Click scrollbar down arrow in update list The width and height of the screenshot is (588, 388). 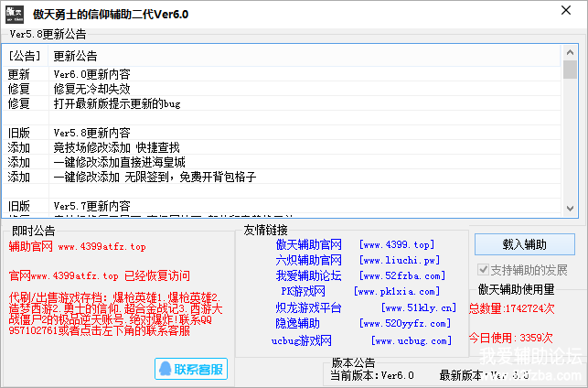(570, 209)
